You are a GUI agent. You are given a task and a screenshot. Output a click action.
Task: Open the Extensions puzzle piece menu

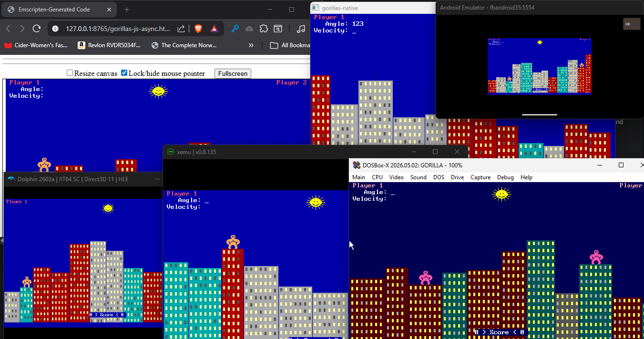pos(264,29)
